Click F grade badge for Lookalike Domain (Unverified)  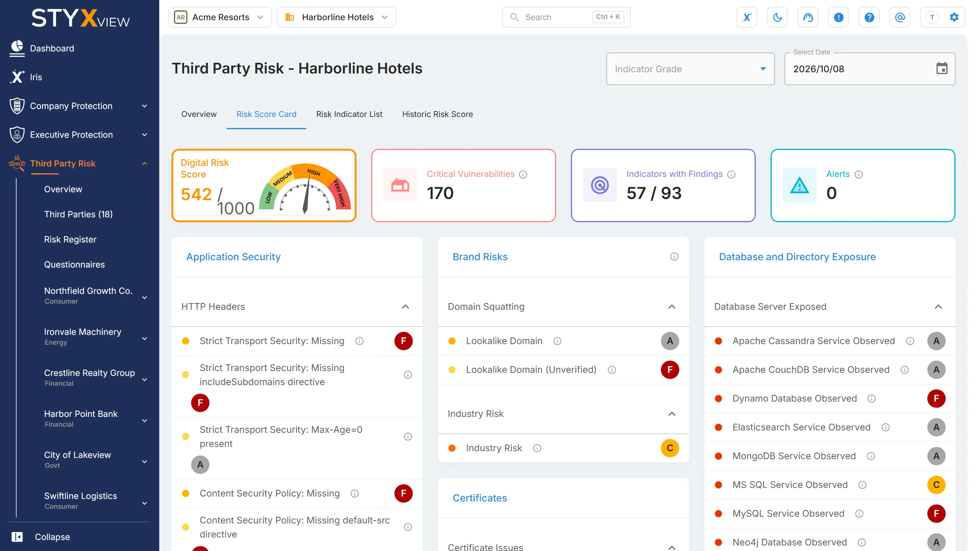670,369
